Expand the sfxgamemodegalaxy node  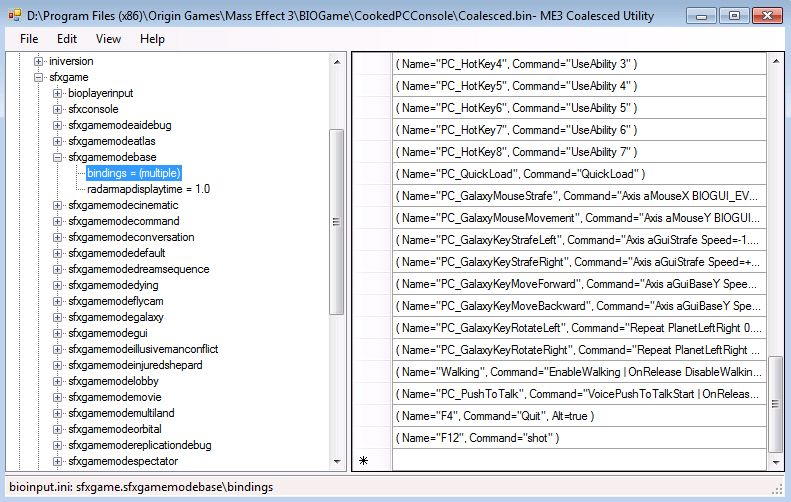pos(58,317)
